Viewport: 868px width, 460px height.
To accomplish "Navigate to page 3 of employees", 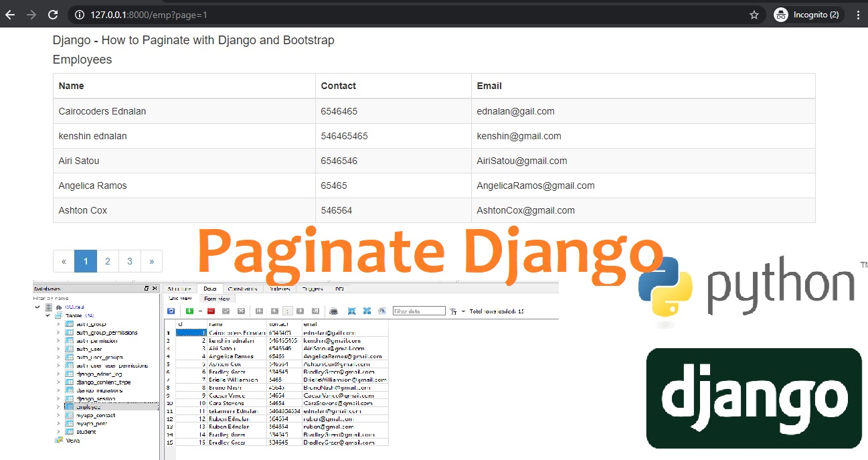I will click(129, 261).
